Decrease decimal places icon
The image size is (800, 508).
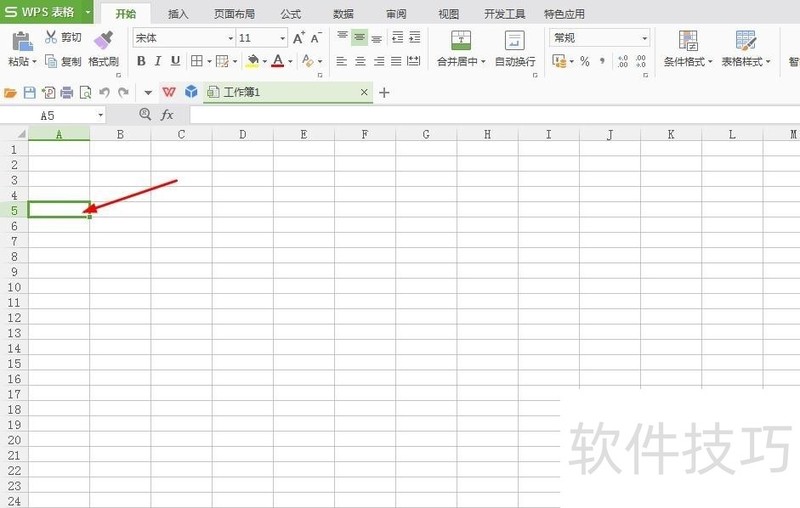tap(640, 62)
